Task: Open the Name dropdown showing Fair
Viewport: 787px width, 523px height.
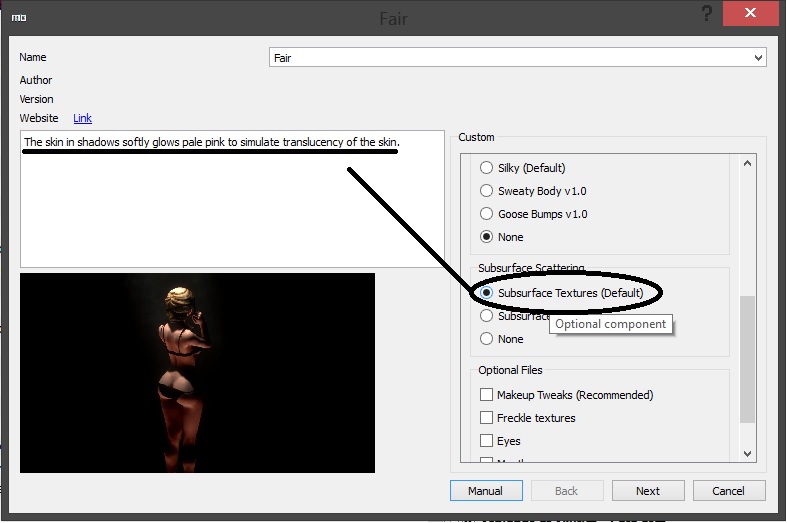Action: pyautogui.click(x=517, y=58)
